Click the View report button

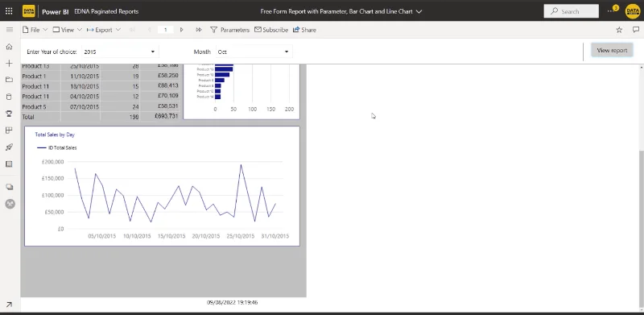click(612, 50)
